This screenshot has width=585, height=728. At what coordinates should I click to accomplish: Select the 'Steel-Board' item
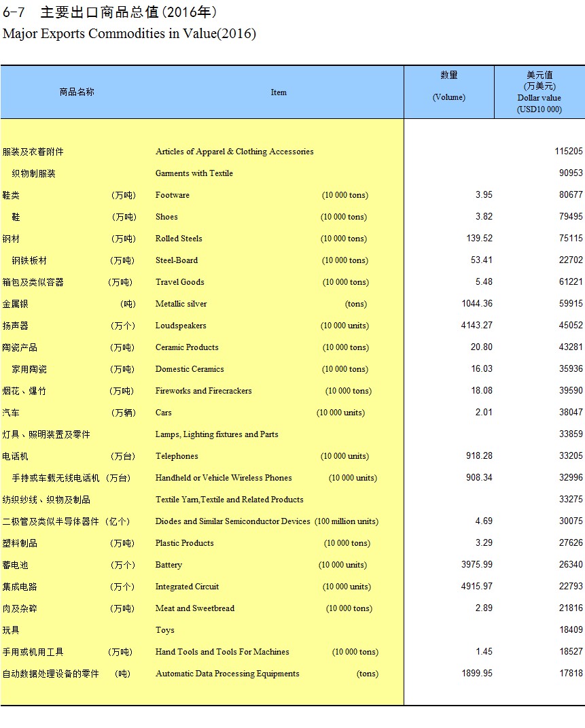point(176,260)
